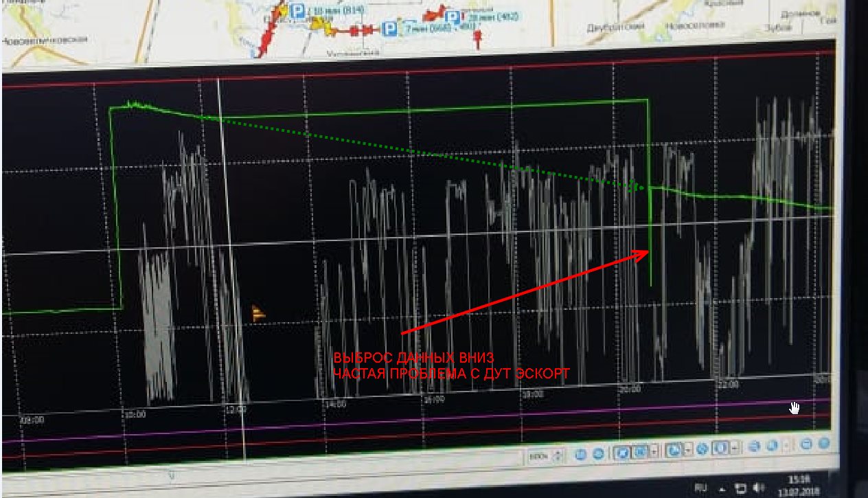Toggle the second framed button beside the first dropdown arrow
The width and height of the screenshot is (868, 498).
pos(641,452)
